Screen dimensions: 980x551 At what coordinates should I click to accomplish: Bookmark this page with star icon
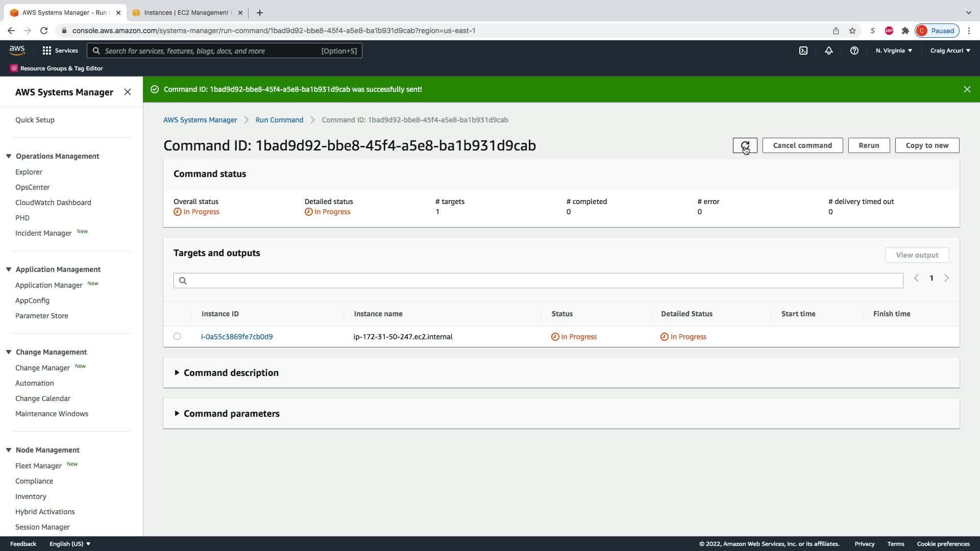(x=852, y=31)
